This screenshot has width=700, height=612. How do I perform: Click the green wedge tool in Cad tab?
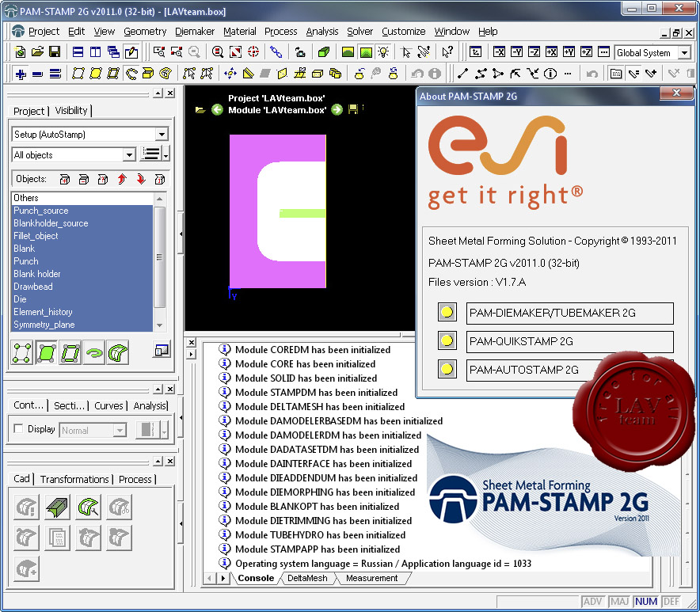click(x=57, y=507)
